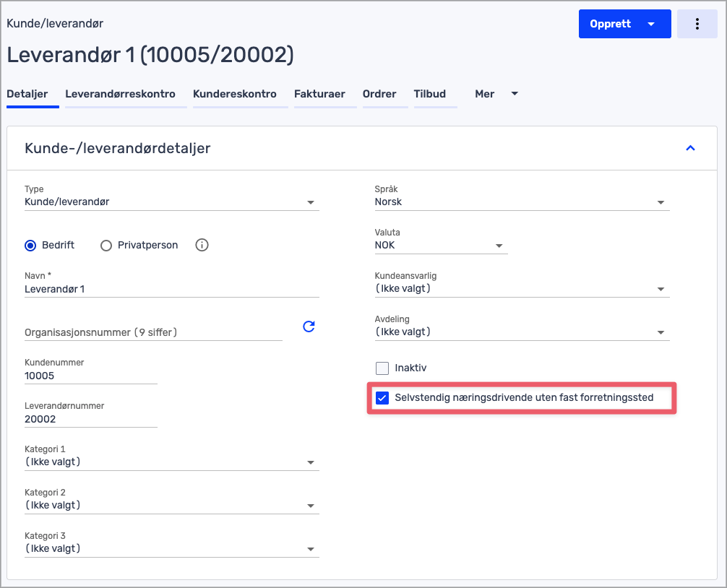This screenshot has height=588, width=727.
Task: Expand the Språk dropdown
Action: (521, 202)
